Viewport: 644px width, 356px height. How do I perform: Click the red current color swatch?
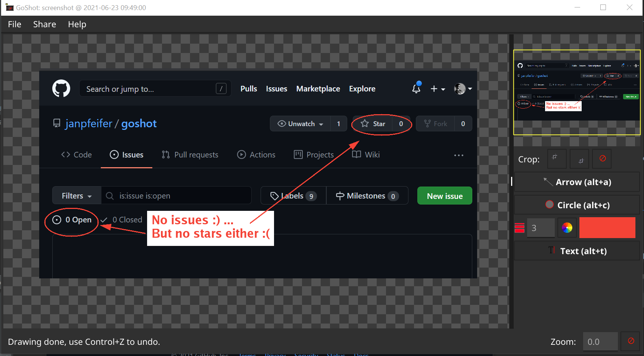607,228
